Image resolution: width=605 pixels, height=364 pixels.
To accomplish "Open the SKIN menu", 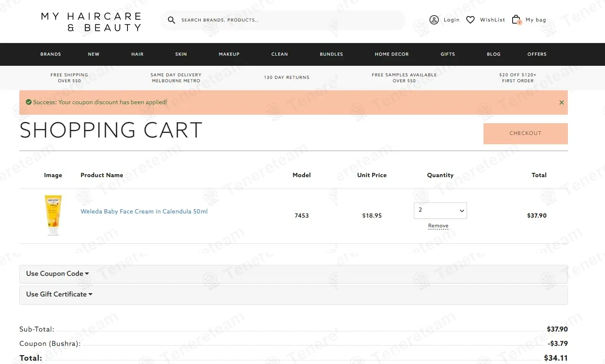I will [x=181, y=54].
